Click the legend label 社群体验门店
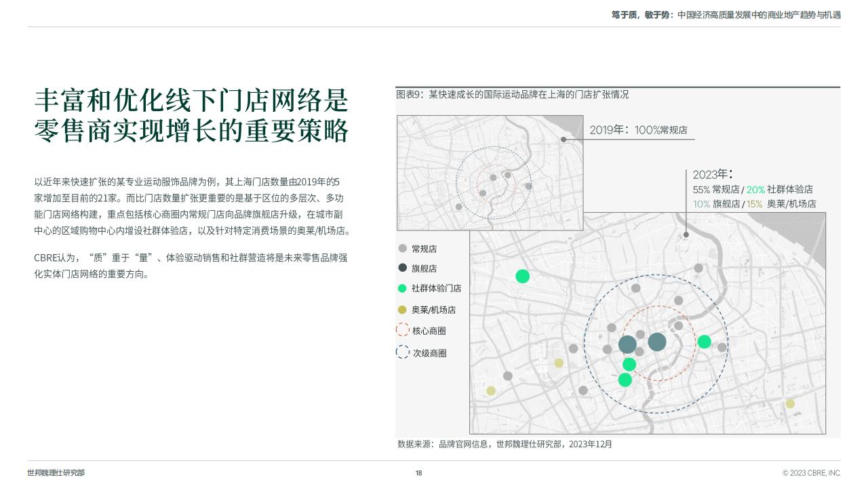 436,288
